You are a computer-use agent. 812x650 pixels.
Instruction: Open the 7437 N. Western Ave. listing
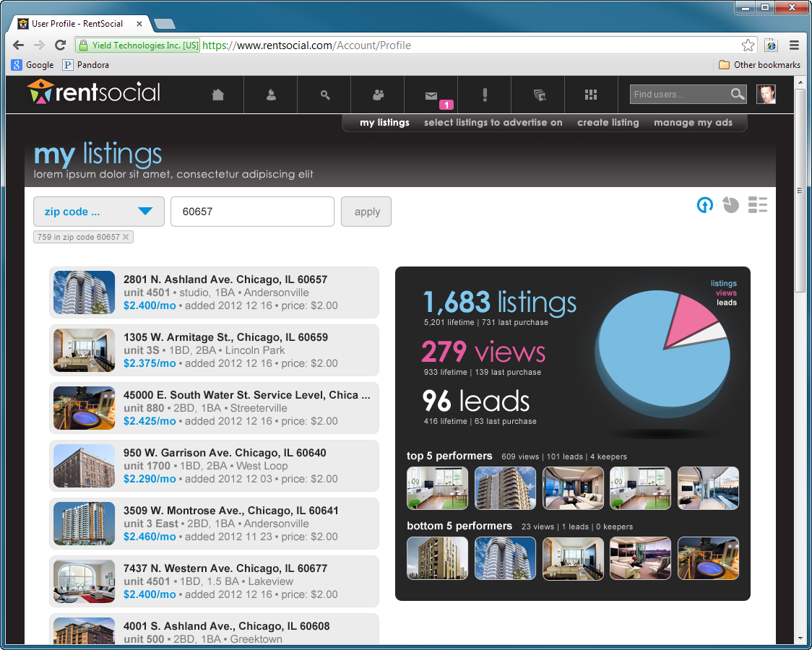[215, 581]
